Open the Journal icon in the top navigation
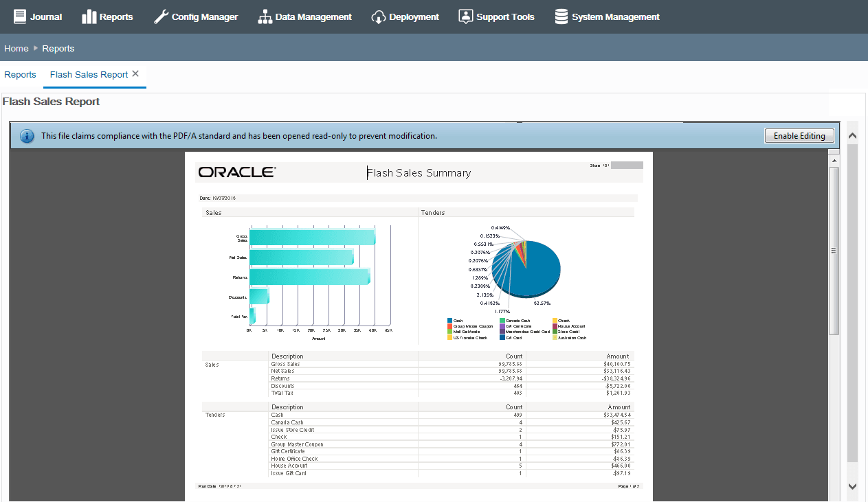The image size is (868, 502). click(x=21, y=16)
